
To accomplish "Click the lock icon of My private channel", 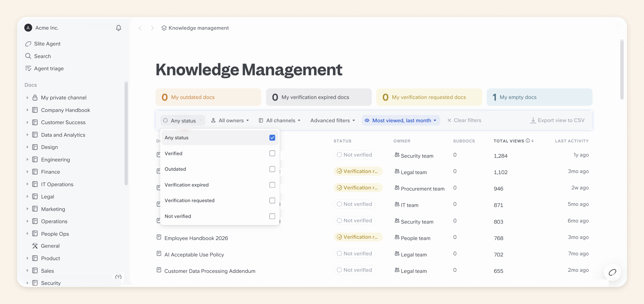I will click(35, 98).
